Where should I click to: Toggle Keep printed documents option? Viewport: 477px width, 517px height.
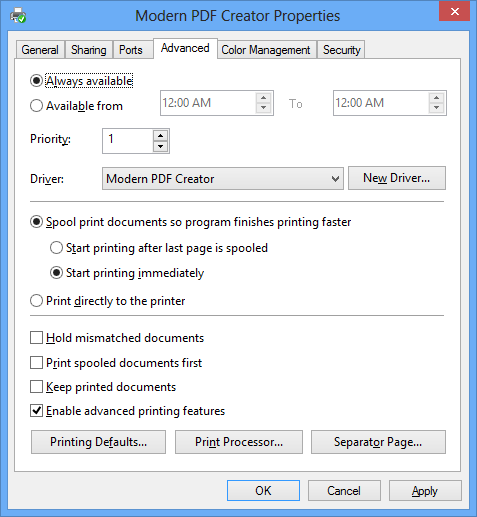point(36,387)
